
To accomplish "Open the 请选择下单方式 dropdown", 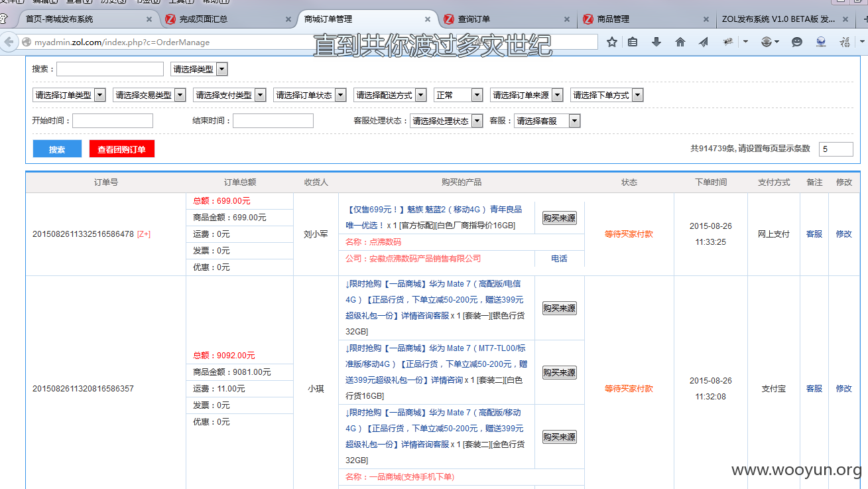I will 607,95.
